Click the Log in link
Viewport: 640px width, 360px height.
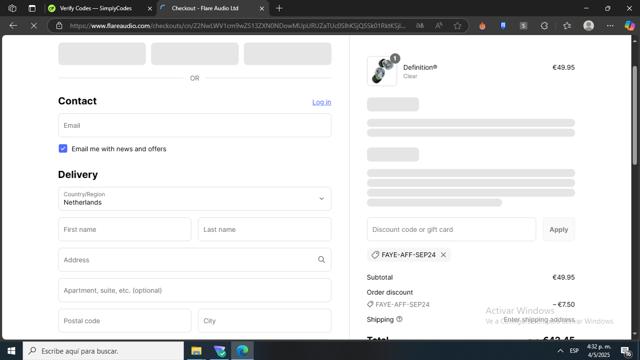322,102
